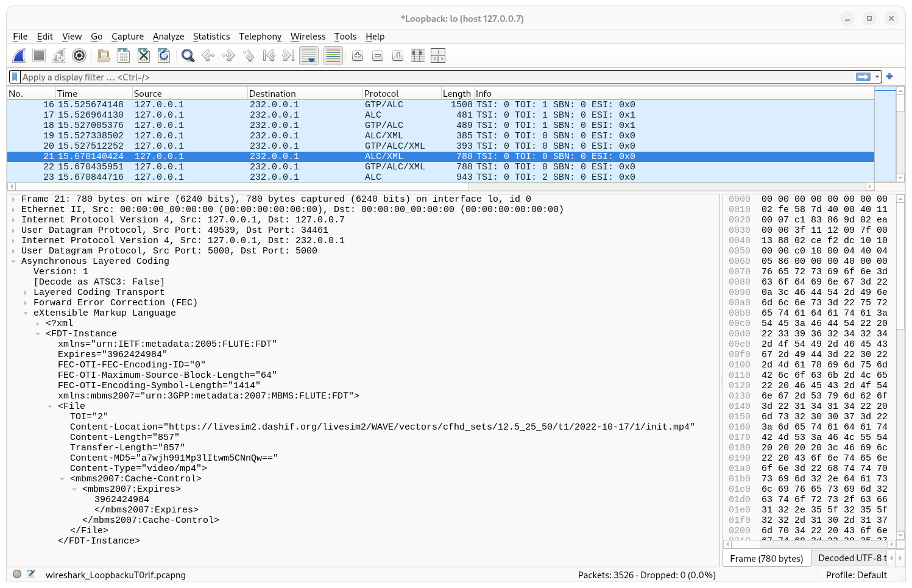912x588 pixels.
Task: Jump to the last packet
Action: click(287, 55)
